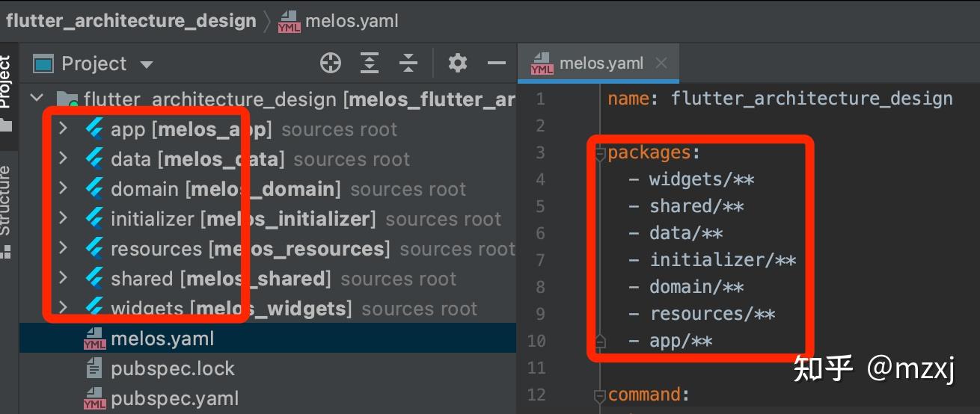The width and height of the screenshot is (980, 414).
Task: Open Project panel settings gear
Action: point(458,64)
